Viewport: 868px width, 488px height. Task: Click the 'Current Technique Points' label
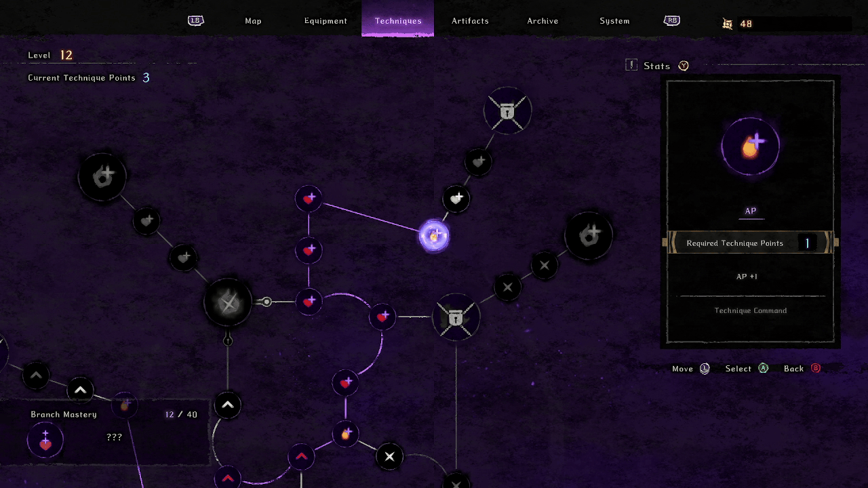coord(81,78)
